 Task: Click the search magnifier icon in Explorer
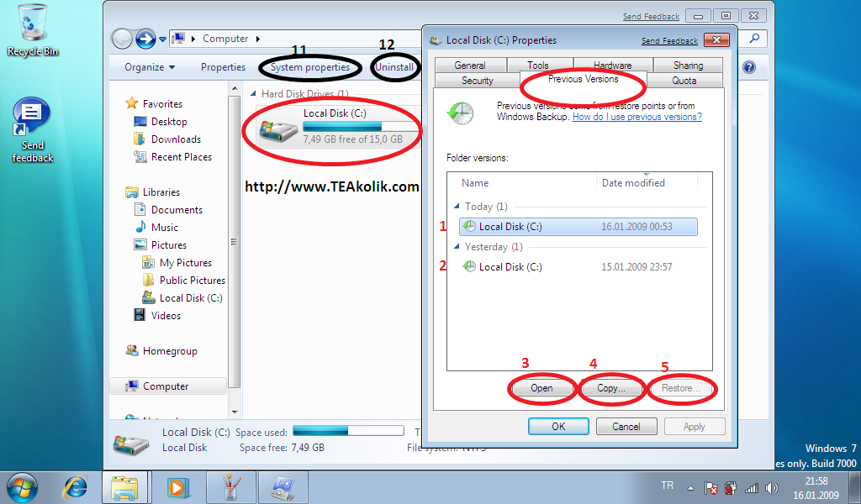[x=755, y=39]
